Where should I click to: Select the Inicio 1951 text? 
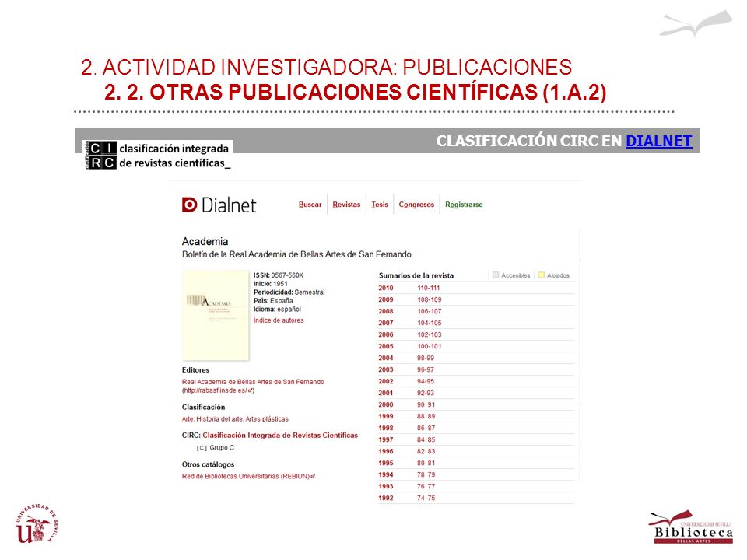pyautogui.click(x=271, y=284)
